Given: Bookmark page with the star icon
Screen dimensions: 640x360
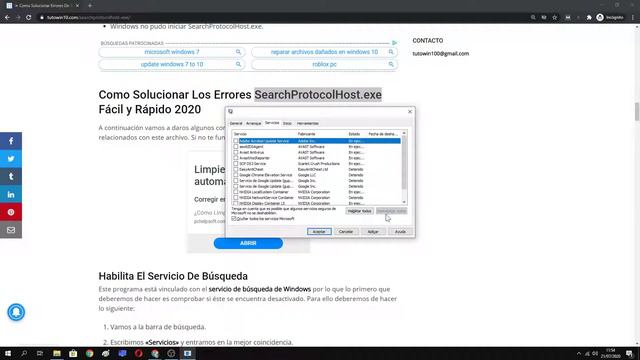Looking at the screenshot, I should click(x=555, y=18).
